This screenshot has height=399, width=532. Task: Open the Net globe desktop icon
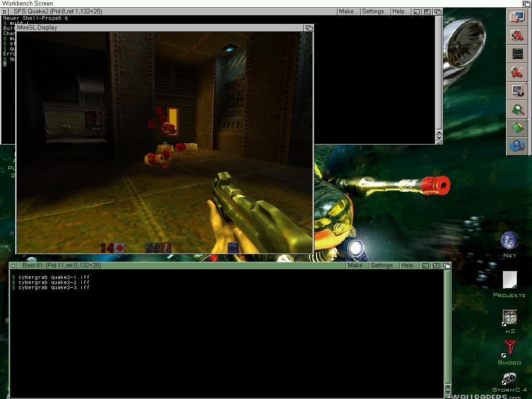click(510, 241)
